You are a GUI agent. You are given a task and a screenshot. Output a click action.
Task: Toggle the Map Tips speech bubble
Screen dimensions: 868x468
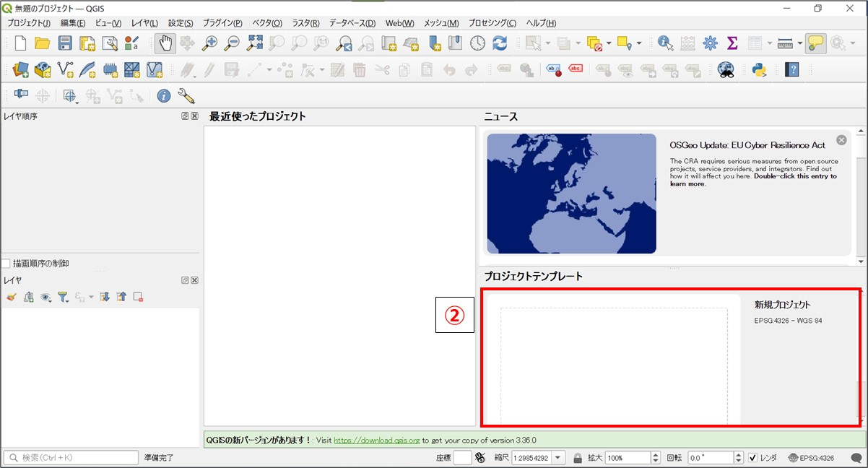pyautogui.click(x=816, y=43)
